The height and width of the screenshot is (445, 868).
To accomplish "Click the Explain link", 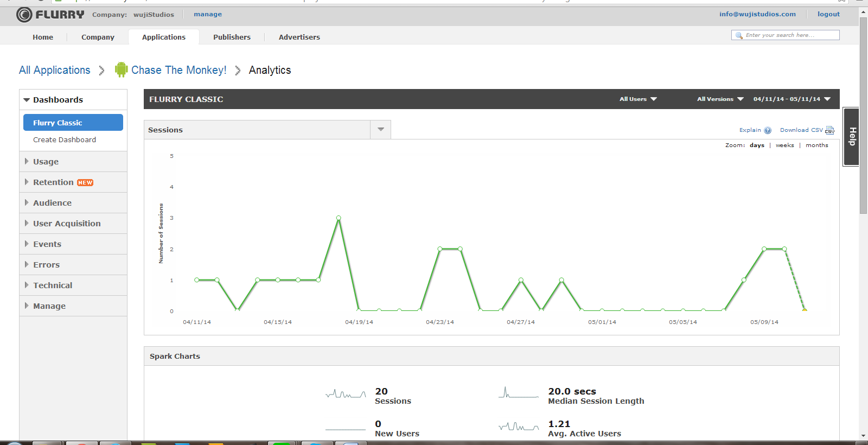I will [750, 130].
